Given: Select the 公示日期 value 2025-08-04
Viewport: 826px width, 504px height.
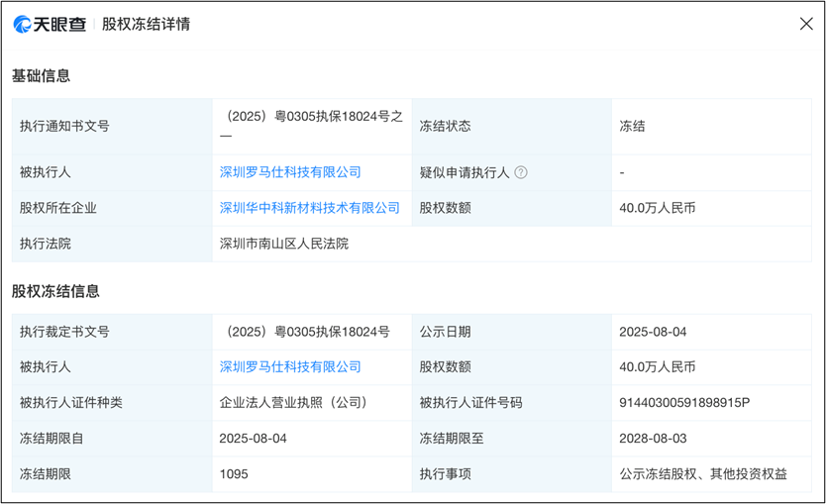Looking at the screenshot, I should click(x=653, y=332).
